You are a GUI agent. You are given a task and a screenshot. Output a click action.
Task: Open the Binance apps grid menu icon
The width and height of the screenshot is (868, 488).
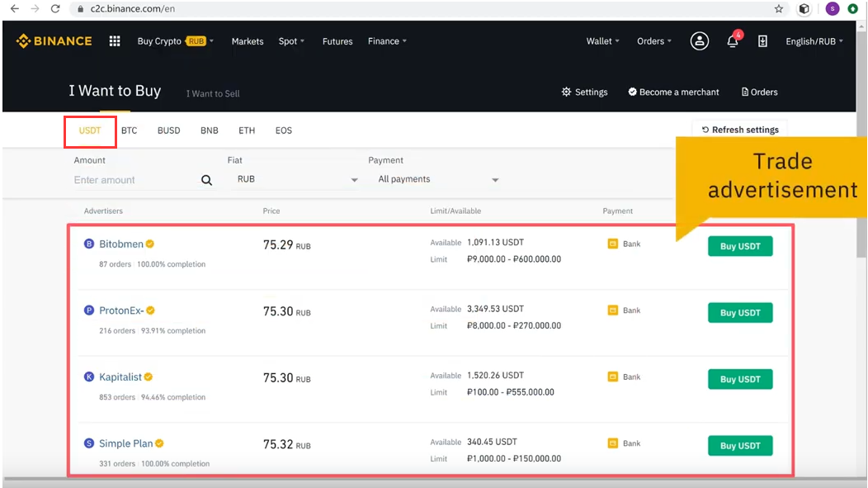(x=115, y=41)
